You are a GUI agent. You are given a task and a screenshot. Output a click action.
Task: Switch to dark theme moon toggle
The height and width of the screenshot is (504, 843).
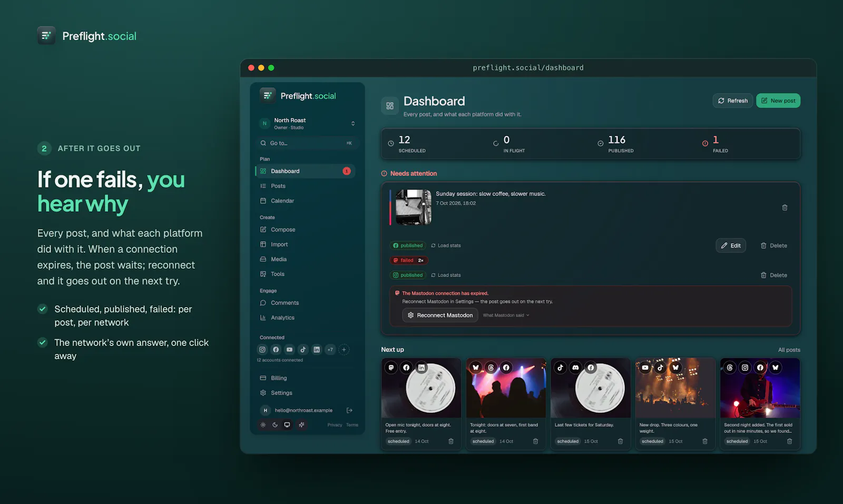[275, 424]
